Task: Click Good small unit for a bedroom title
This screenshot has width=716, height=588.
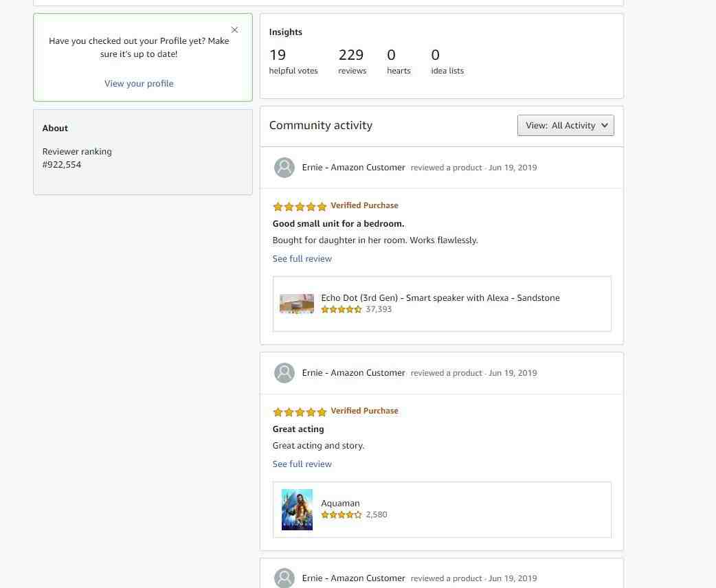Action: (338, 224)
